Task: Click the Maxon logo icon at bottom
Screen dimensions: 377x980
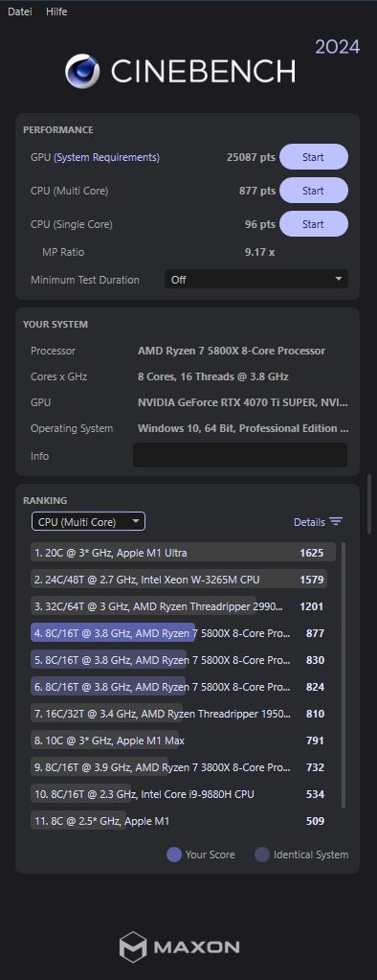Action: [x=132, y=946]
